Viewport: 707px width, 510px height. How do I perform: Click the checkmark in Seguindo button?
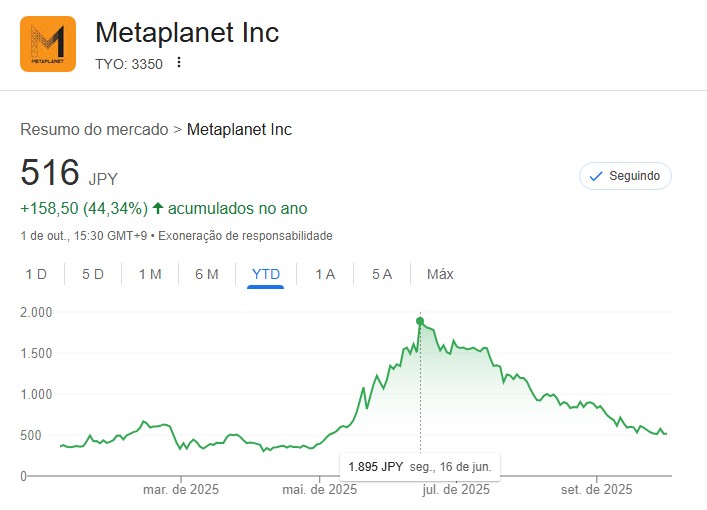pos(596,176)
